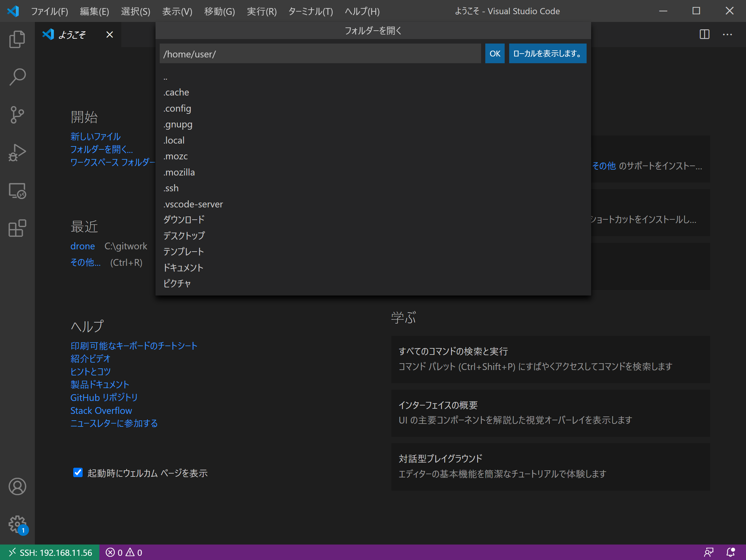The width and height of the screenshot is (746, 560).
Task: Click the SSH remote indicator in status bar
Action: (x=50, y=553)
